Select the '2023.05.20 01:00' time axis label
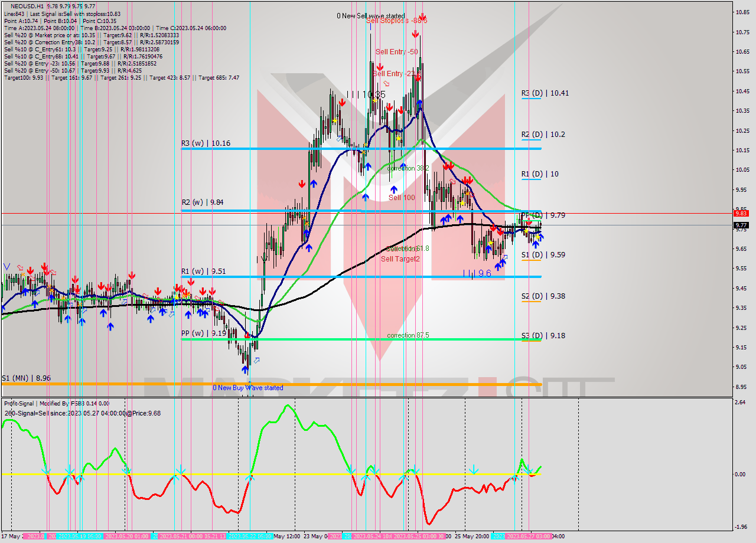Screen dimensions: 756x543 [x=126, y=537]
